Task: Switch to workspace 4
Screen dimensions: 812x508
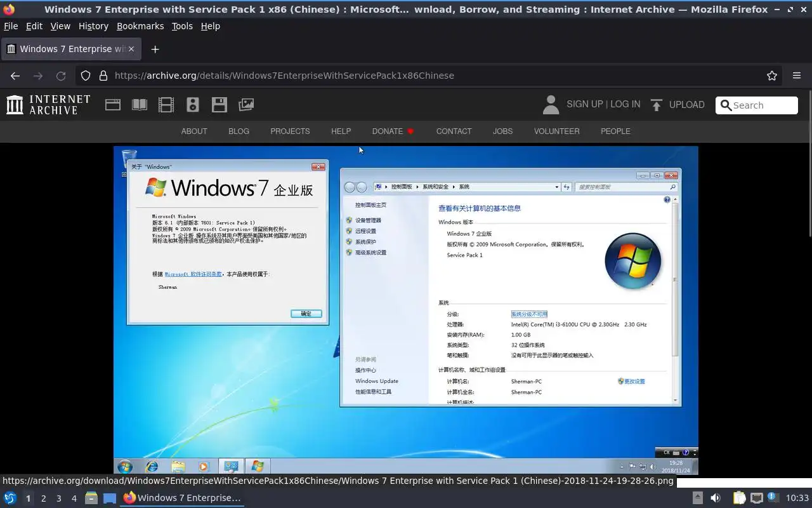Action: (74, 498)
